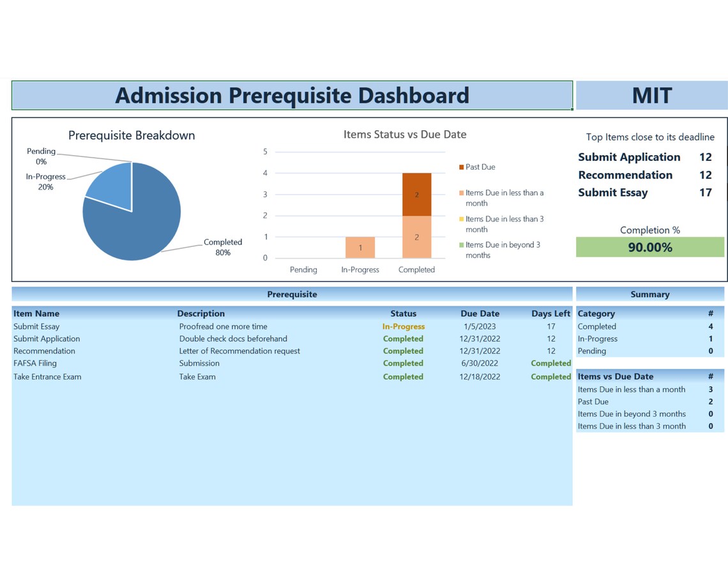The height and width of the screenshot is (582, 728).
Task: Select the Admission Prerequisite Dashboard title
Action: point(292,95)
